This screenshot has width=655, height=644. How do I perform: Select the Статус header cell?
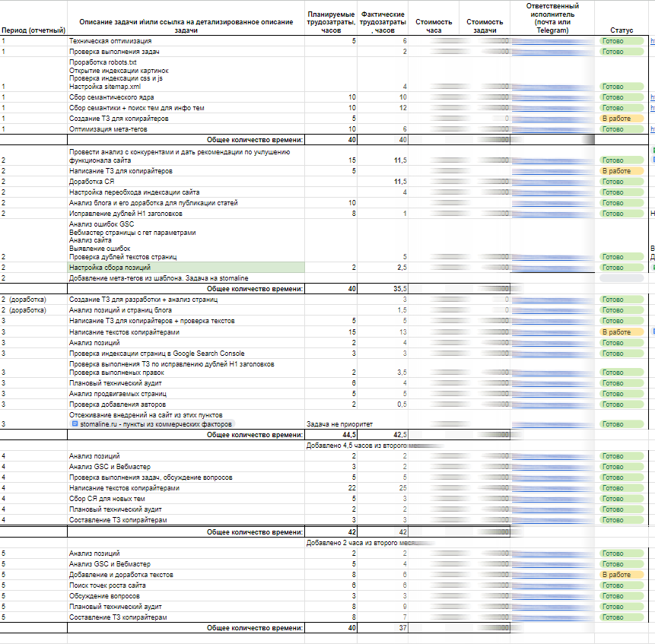coord(622,18)
